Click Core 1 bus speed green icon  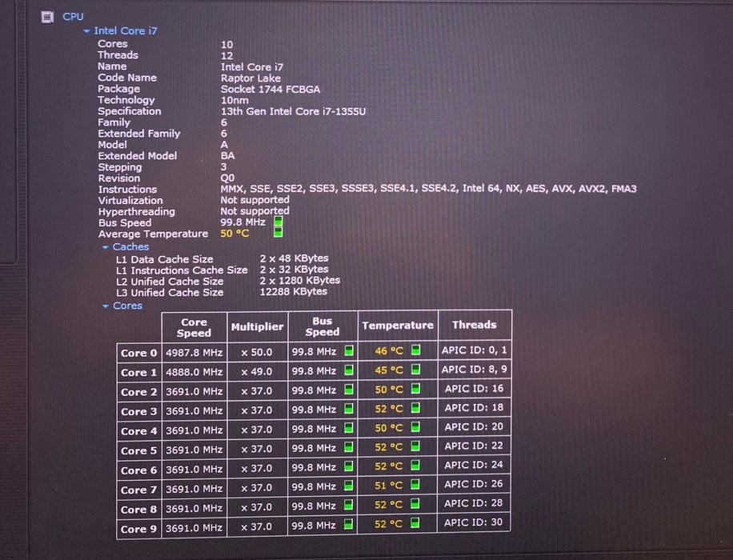(349, 370)
